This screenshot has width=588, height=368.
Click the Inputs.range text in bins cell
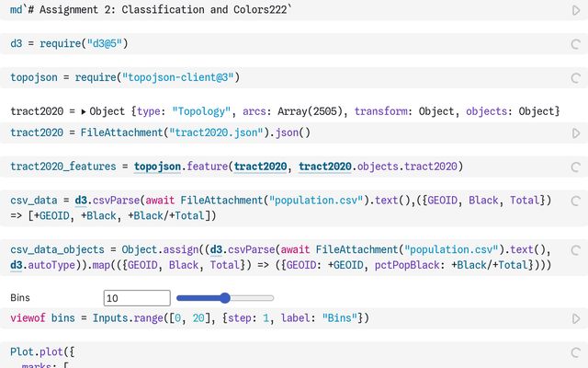point(131,318)
